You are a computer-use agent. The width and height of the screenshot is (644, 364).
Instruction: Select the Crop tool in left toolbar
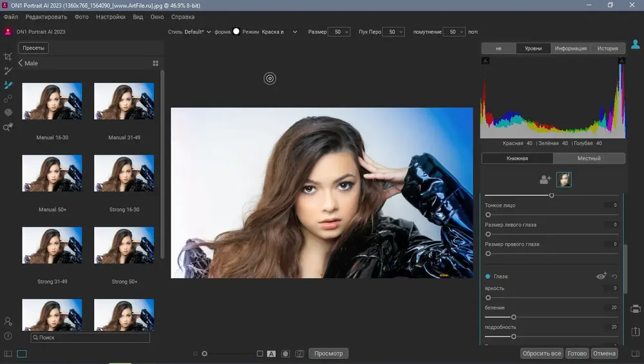click(x=8, y=57)
